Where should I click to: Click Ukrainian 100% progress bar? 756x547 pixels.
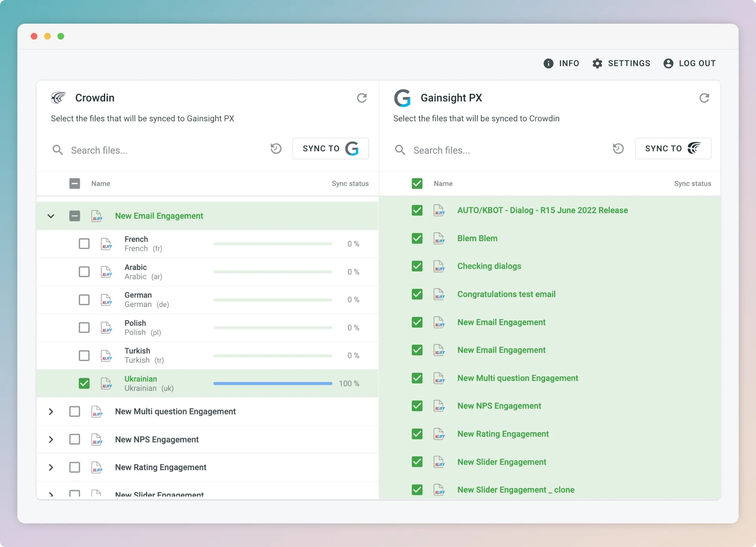(x=272, y=383)
